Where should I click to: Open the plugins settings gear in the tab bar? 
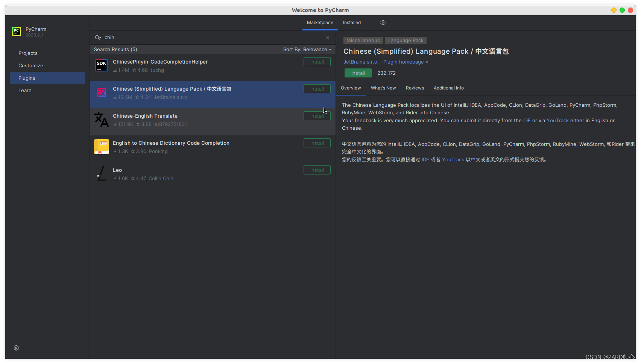pyautogui.click(x=383, y=23)
